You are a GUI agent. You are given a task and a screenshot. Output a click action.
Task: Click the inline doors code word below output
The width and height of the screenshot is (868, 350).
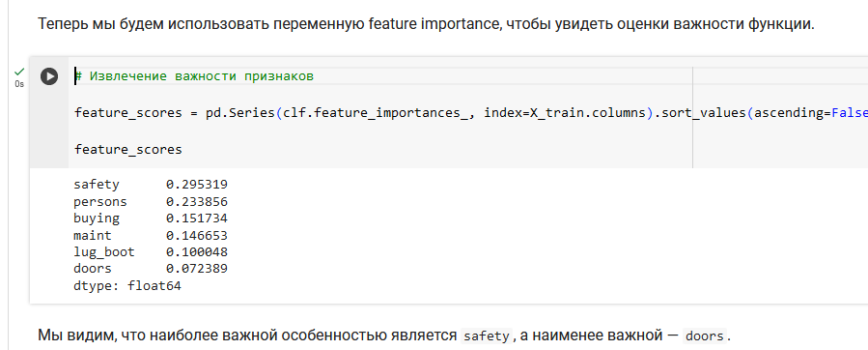704,336
